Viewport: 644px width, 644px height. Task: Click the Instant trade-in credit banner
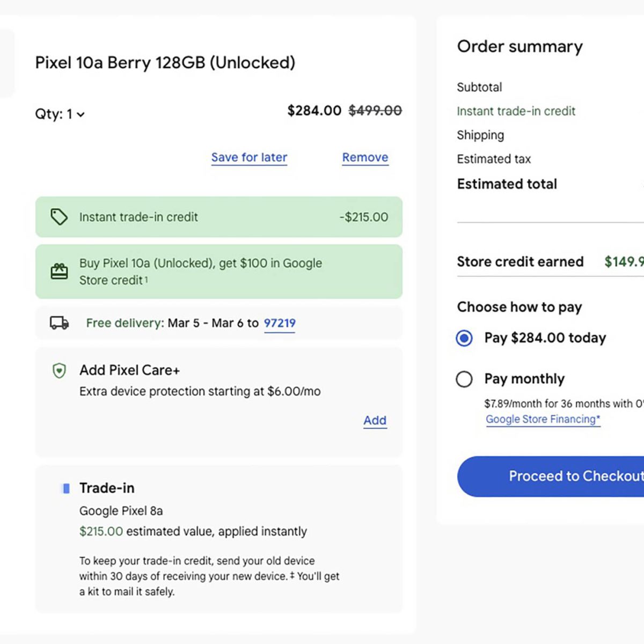(219, 217)
